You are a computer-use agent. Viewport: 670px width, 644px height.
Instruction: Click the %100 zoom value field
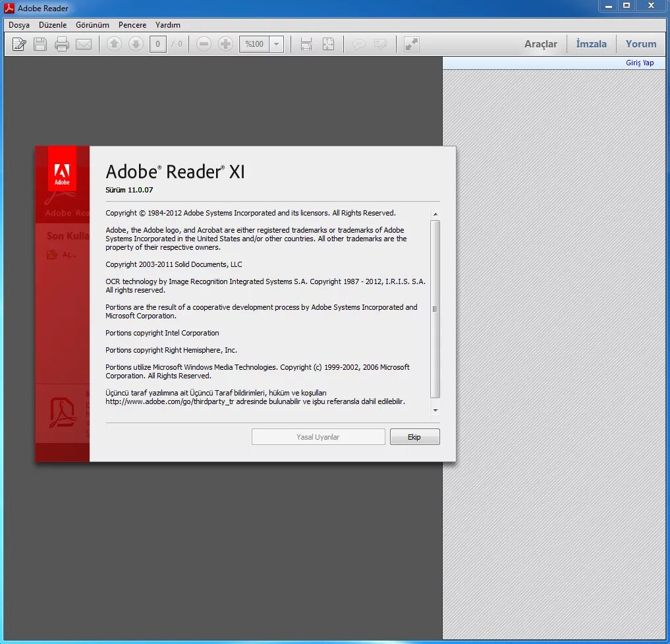pyautogui.click(x=254, y=44)
